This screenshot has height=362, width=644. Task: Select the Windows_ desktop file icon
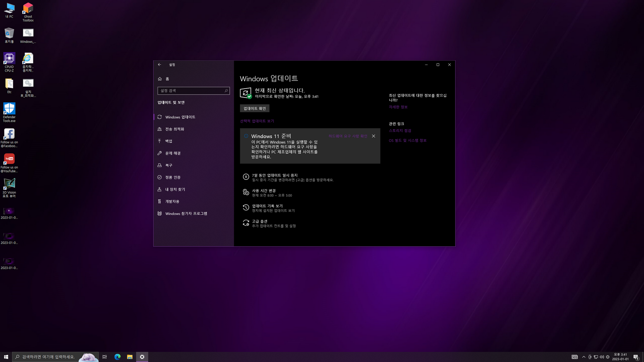point(28,35)
